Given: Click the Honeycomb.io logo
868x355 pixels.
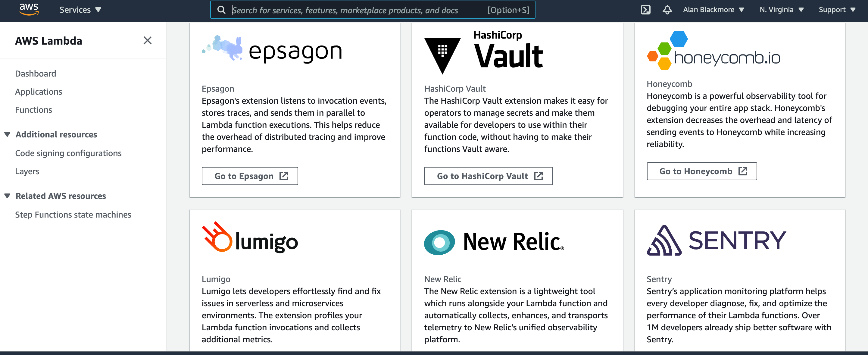Looking at the screenshot, I should tap(713, 51).
